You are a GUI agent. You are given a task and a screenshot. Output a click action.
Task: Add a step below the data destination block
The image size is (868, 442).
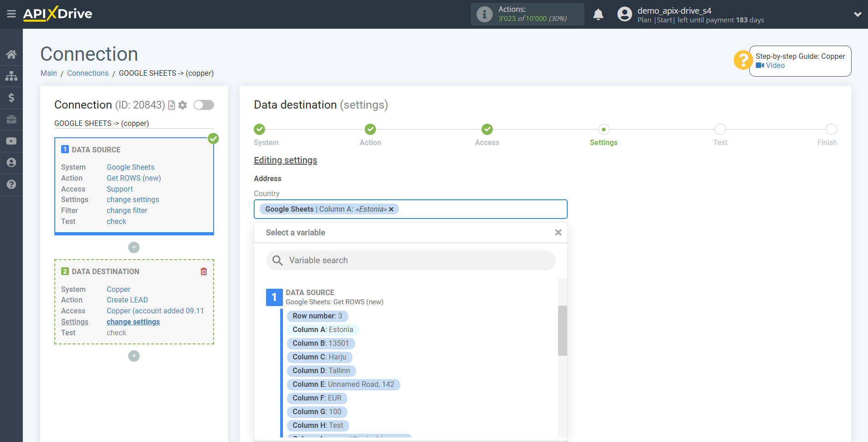(x=134, y=356)
